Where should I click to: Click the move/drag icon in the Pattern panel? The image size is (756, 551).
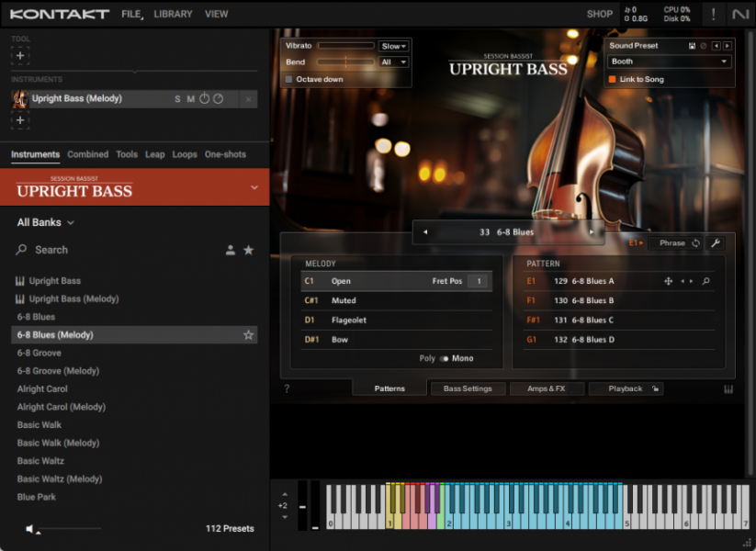tap(668, 281)
